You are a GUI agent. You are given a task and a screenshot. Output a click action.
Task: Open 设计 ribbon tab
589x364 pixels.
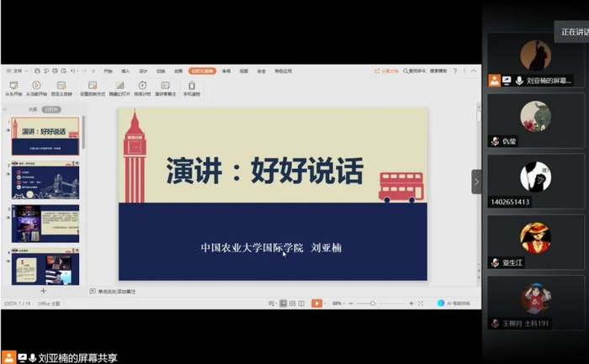143,71
